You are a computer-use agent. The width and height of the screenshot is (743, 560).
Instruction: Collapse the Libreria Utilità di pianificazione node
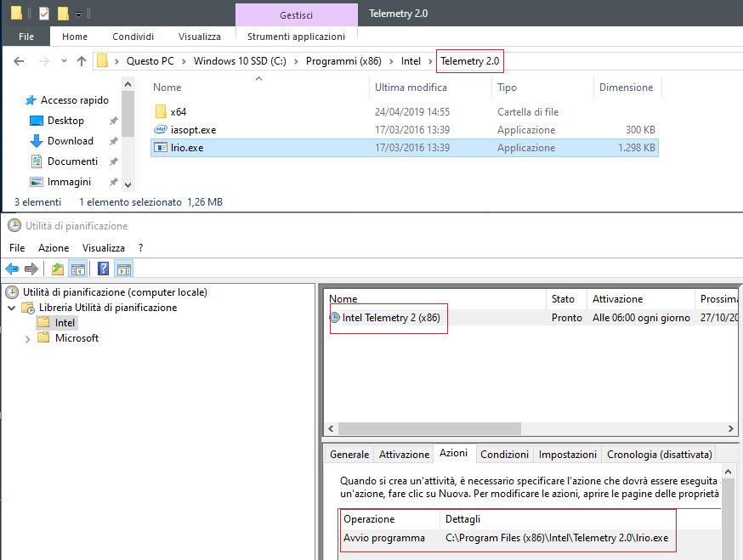(12, 308)
